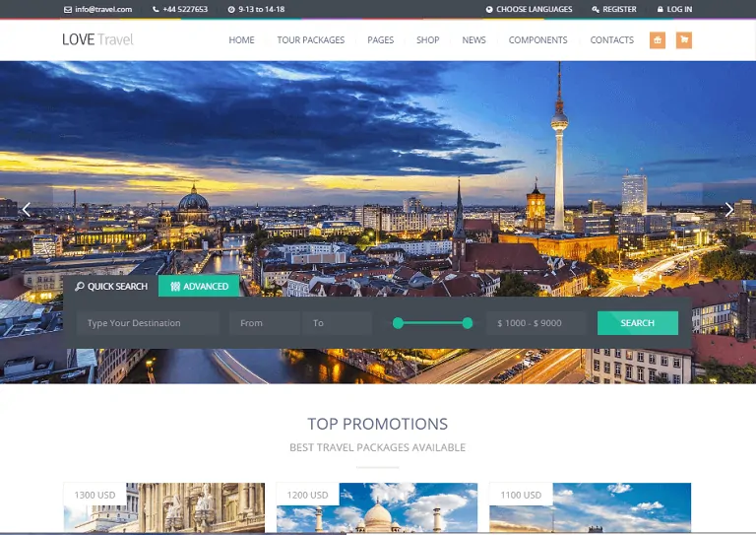The width and height of the screenshot is (756, 535).
Task: Click the magnifier icon in Quick Search tab
Action: click(x=80, y=286)
